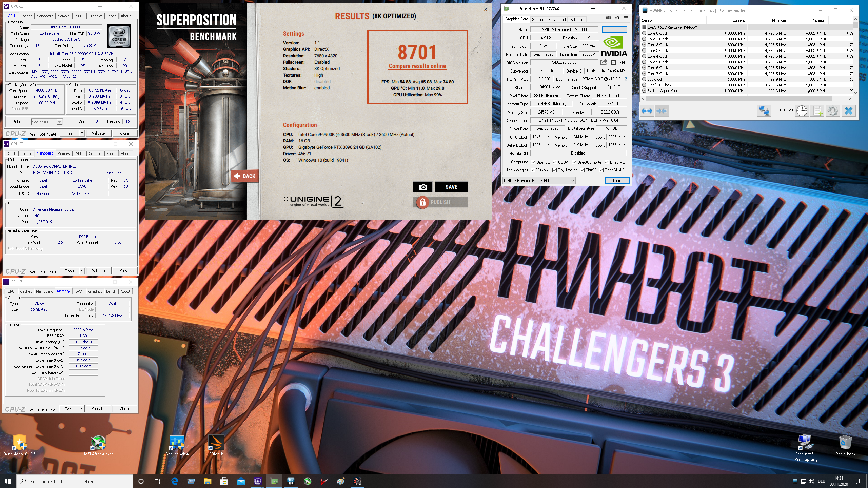Open the Advanced tab in GPU-Z
Viewport: 868px width, 488px height.
click(x=557, y=19)
